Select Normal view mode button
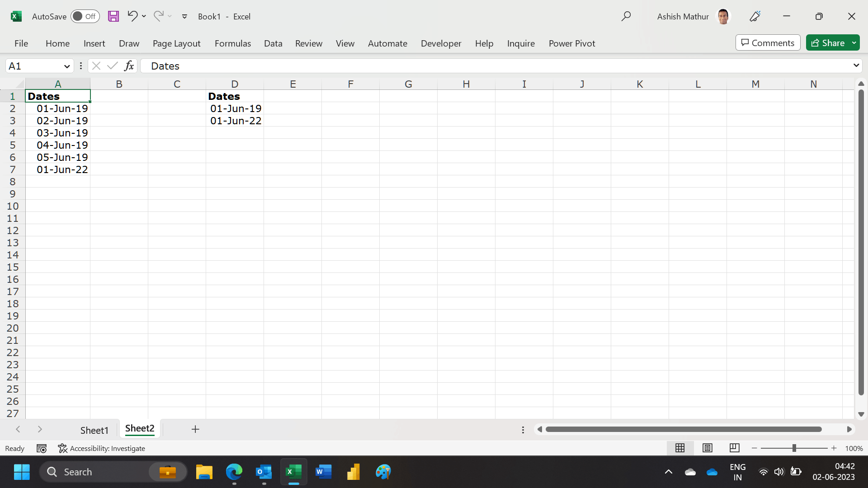The height and width of the screenshot is (488, 868). click(680, 448)
